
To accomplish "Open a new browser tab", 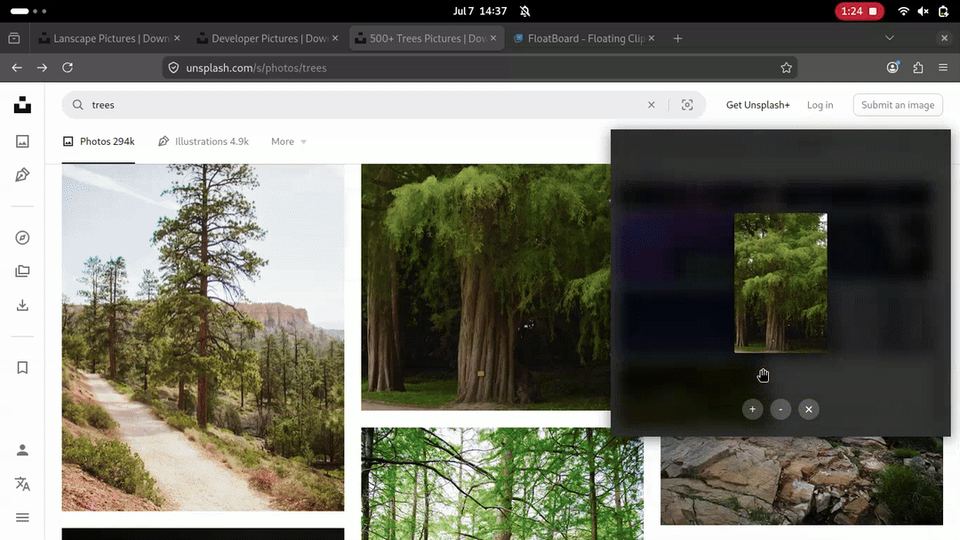I will (678, 38).
